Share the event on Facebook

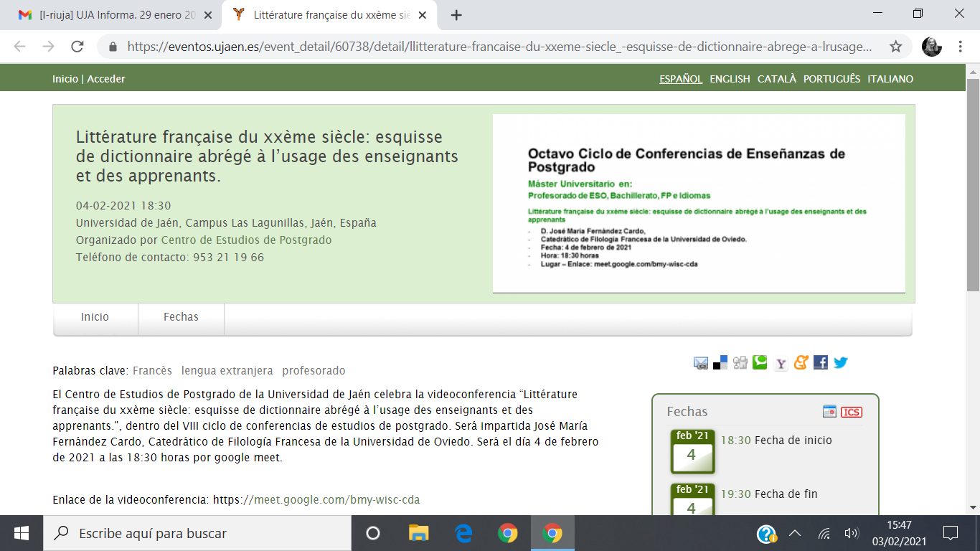(x=821, y=362)
